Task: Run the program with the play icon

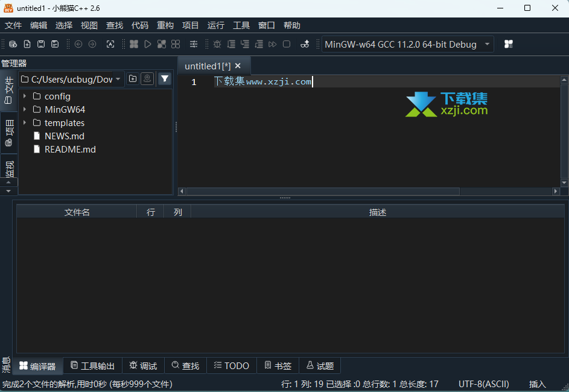Action: (148, 44)
